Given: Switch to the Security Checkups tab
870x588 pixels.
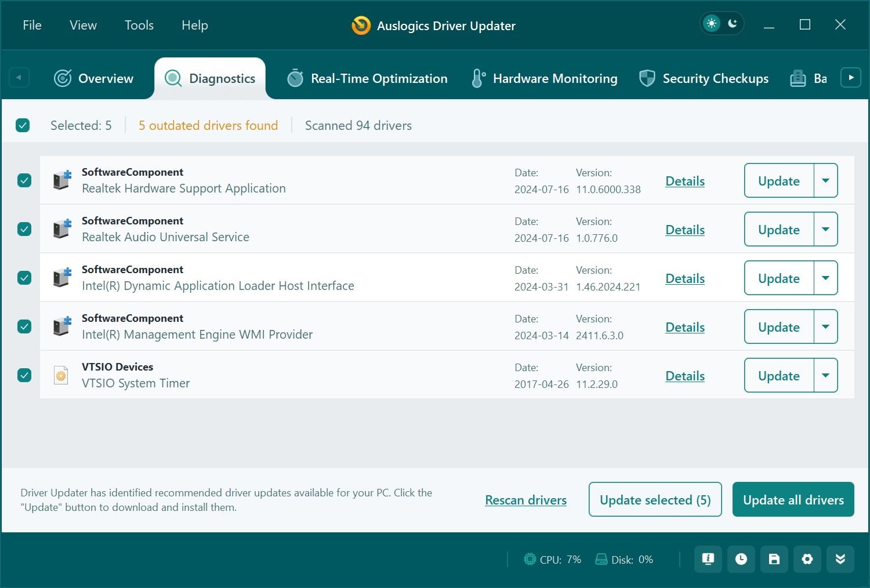Looking at the screenshot, I should click(x=704, y=78).
